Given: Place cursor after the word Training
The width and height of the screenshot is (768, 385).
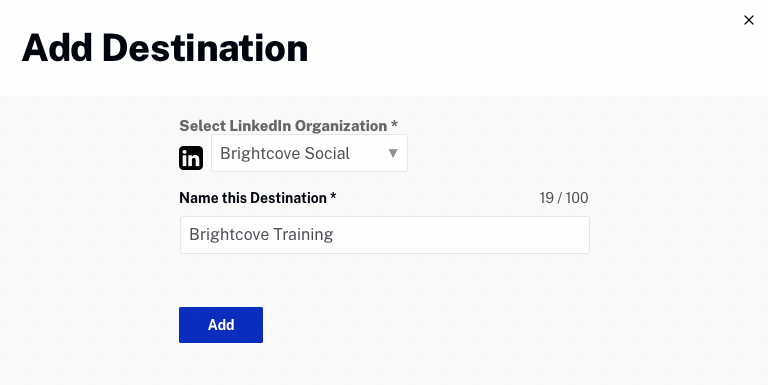Looking at the screenshot, I should click(335, 235).
